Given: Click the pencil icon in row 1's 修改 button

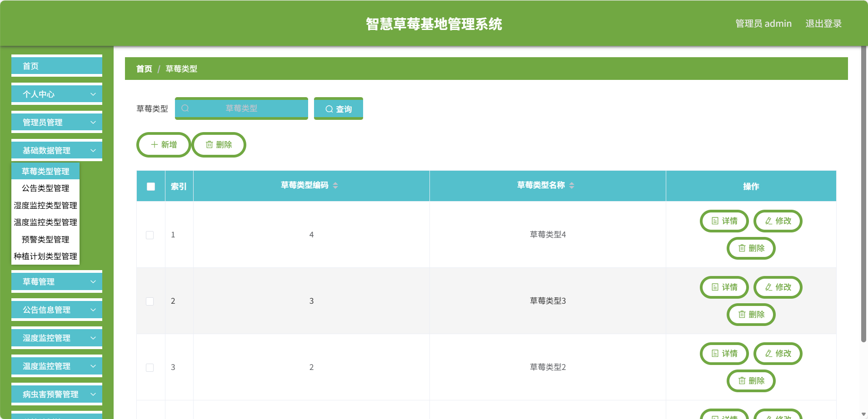Looking at the screenshot, I should pos(768,221).
